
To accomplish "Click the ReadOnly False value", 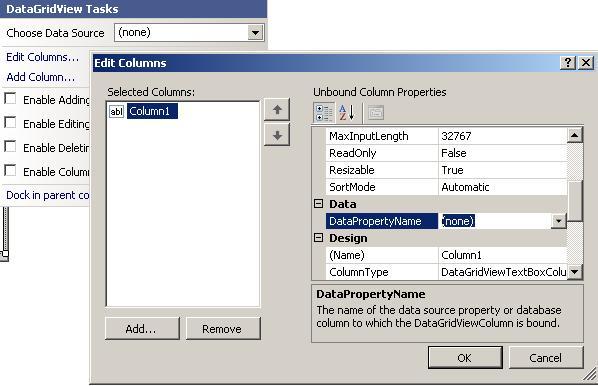I will (503, 153).
